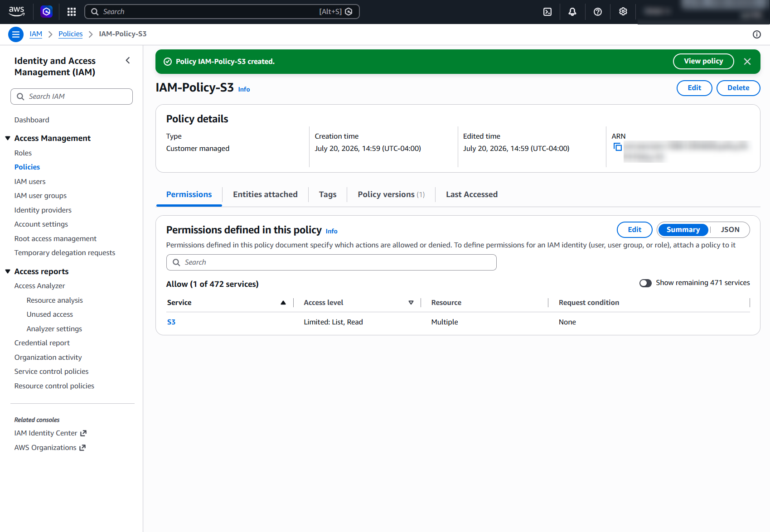Click the Limited: List, Read cell

[333, 322]
